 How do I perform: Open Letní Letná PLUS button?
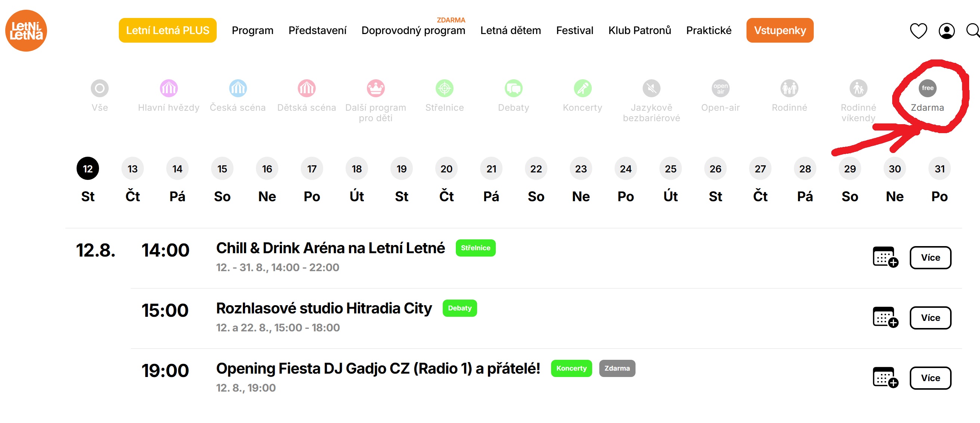(x=167, y=30)
